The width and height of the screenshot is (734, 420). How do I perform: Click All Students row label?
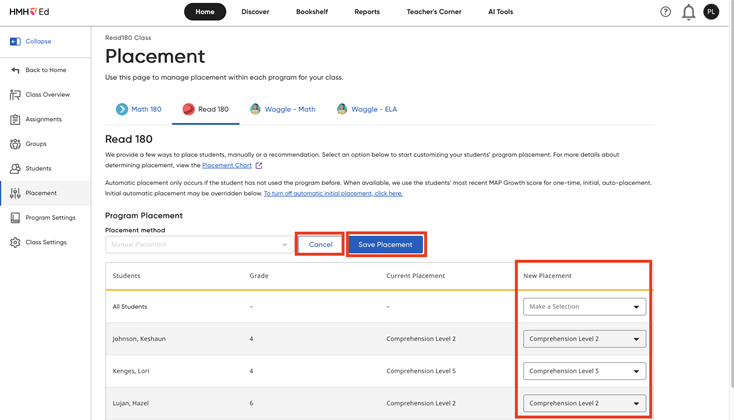[x=130, y=307]
